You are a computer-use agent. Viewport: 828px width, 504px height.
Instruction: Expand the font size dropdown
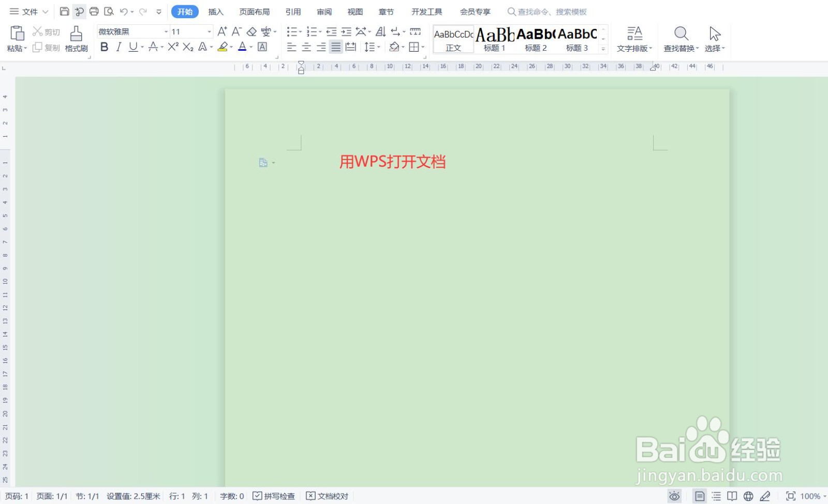point(209,32)
